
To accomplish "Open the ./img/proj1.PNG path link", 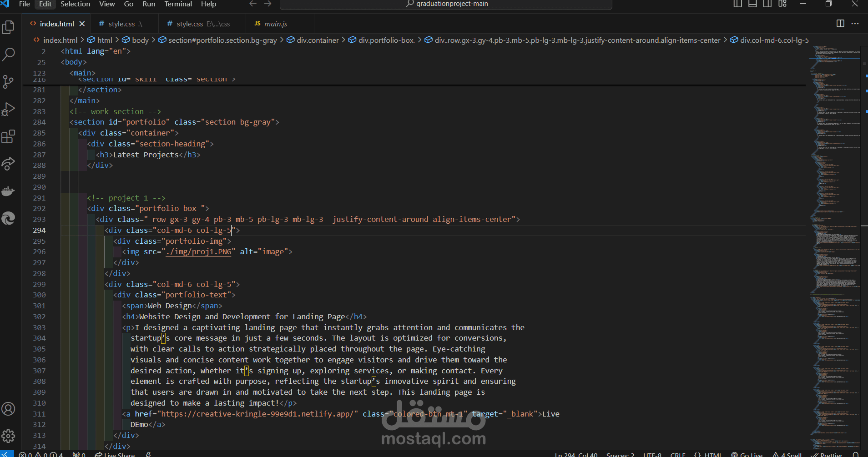I will click(x=198, y=251).
